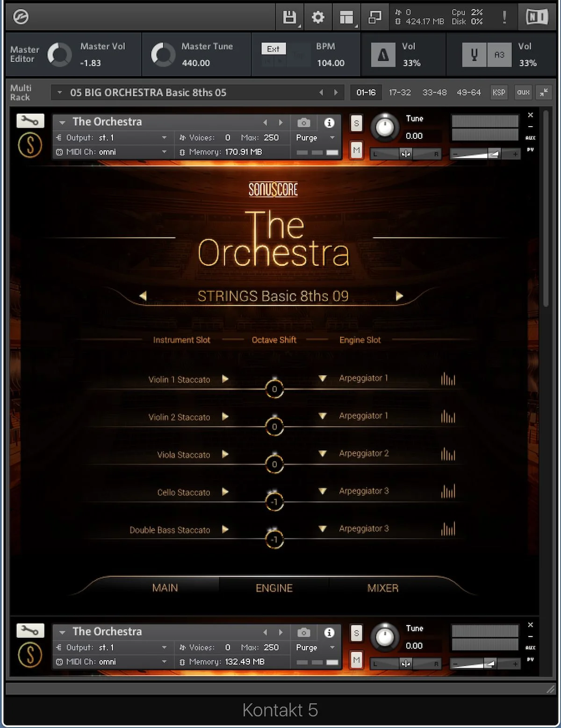The image size is (561, 728).
Task: Switch to MIXER page tab
Action: tap(383, 588)
